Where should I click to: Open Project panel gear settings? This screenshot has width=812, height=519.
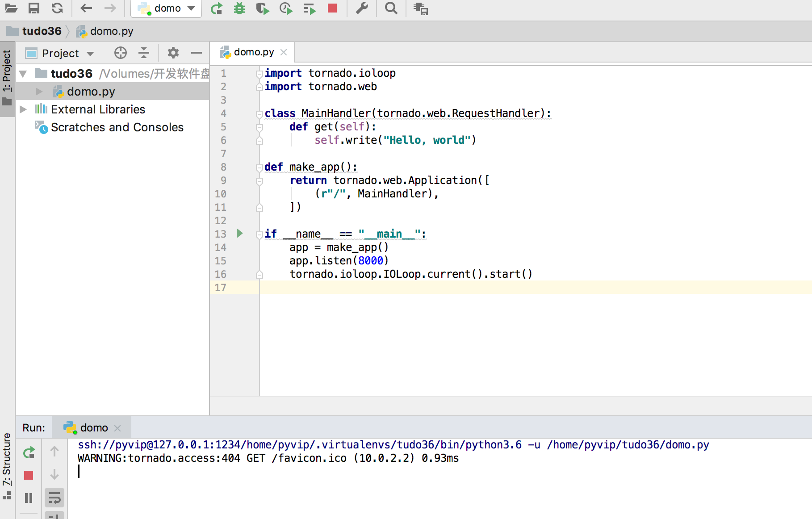(x=173, y=53)
